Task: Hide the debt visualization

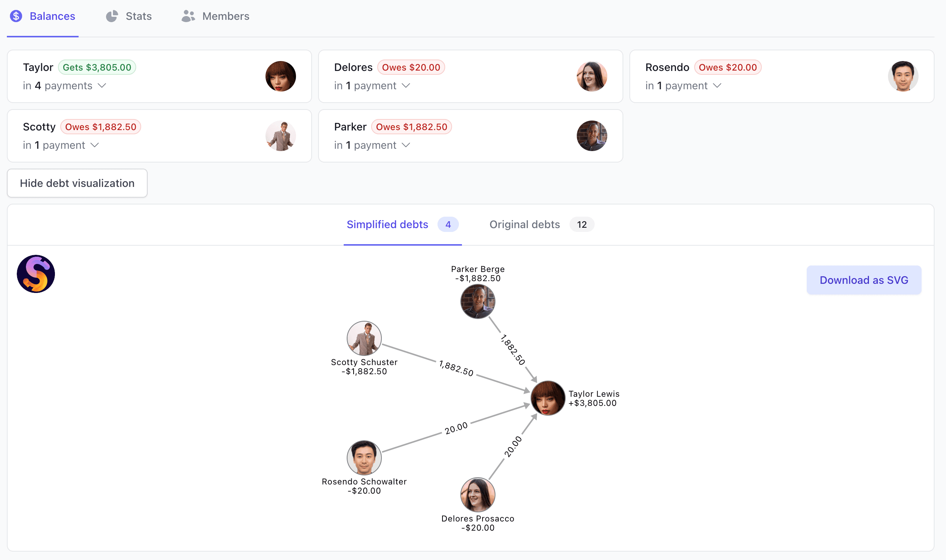Action: (77, 183)
